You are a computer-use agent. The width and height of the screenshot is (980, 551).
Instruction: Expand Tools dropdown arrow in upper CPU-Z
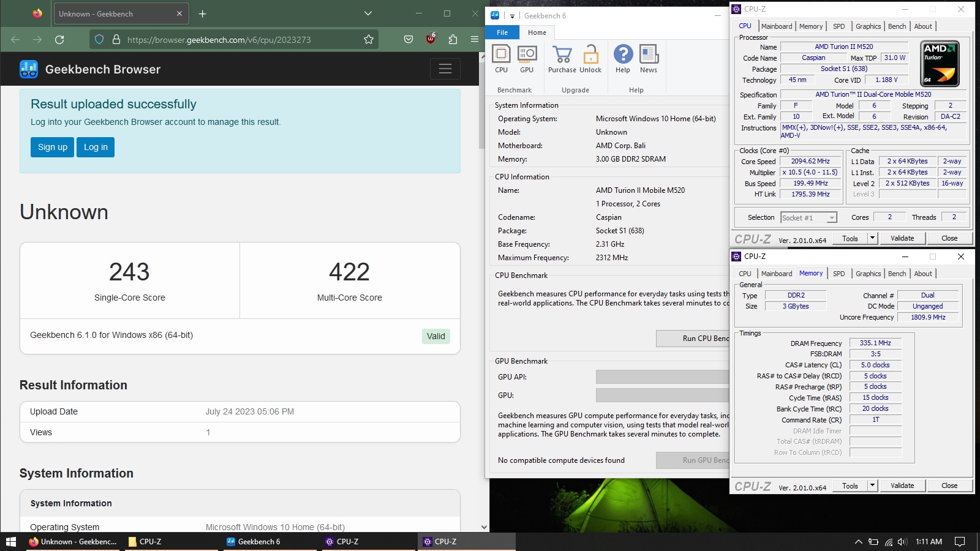pos(873,238)
